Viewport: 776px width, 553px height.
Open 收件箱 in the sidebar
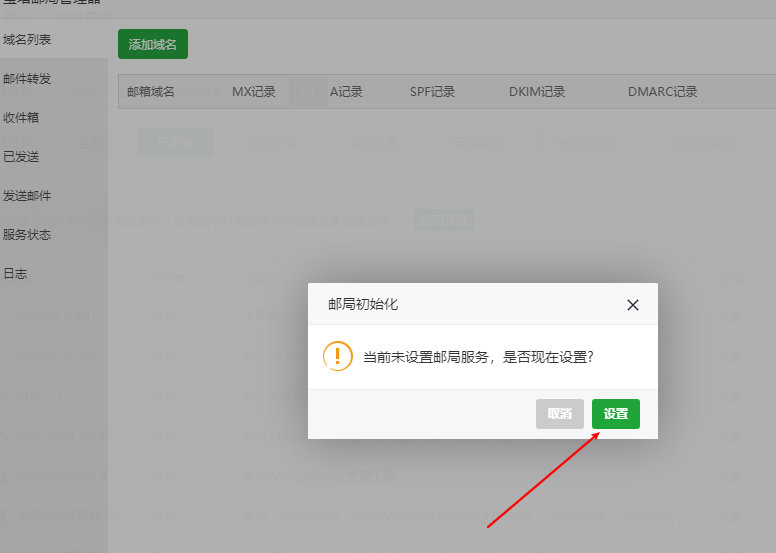pos(21,118)
